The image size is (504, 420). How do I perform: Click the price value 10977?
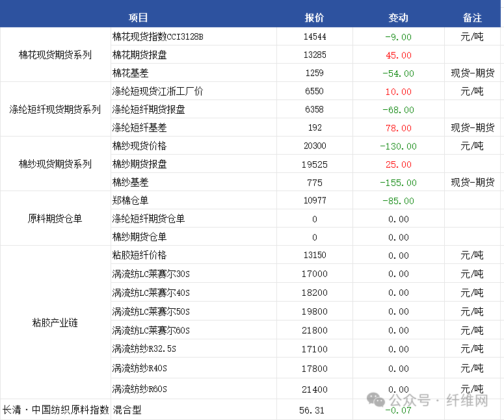(315, 200)
